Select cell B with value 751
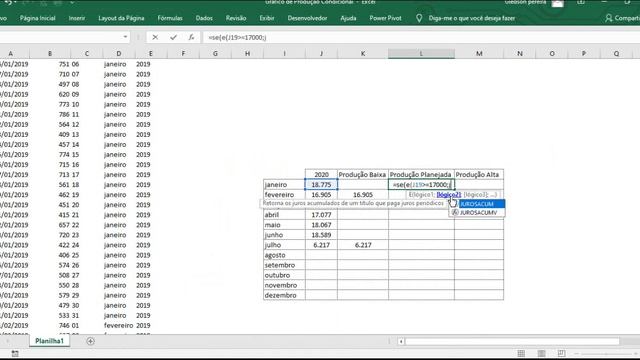The height and width of the screenshot is (360, 640). point(50,64)
